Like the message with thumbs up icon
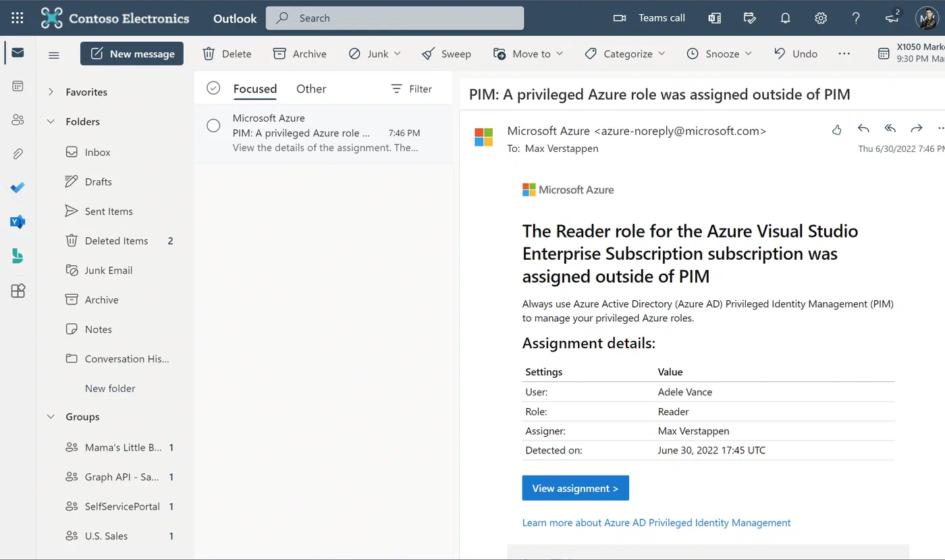945x560 pixels. 837,129
